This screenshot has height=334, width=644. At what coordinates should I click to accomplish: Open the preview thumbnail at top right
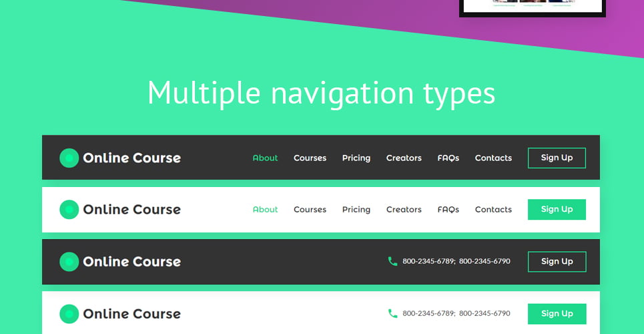pos(533,8)
